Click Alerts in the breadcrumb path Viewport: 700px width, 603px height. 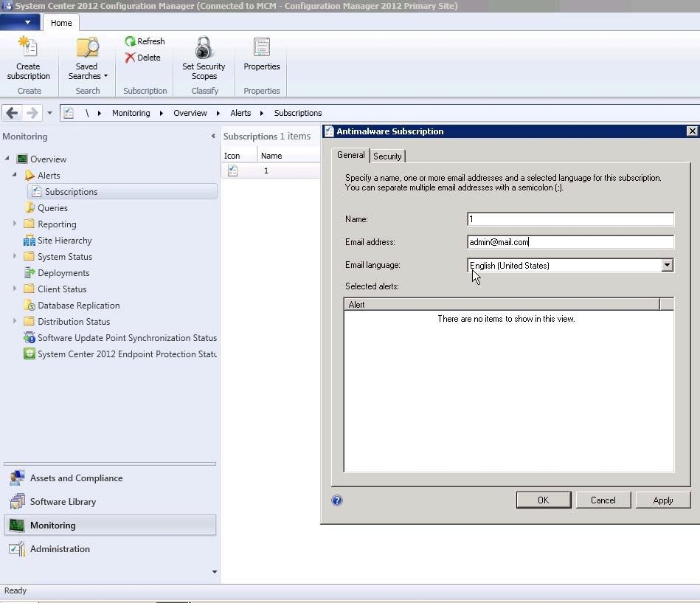point(240,113)
